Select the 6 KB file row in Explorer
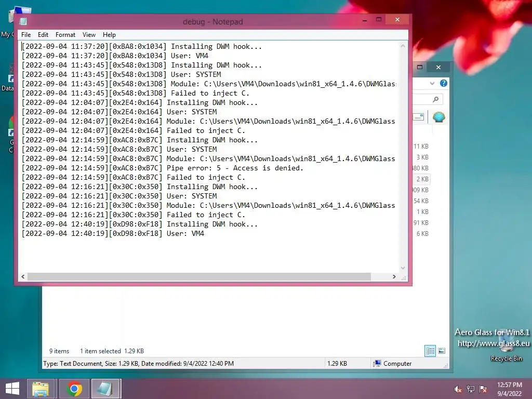The height and width of the screenshot is (399, 532). coord(421,233)
